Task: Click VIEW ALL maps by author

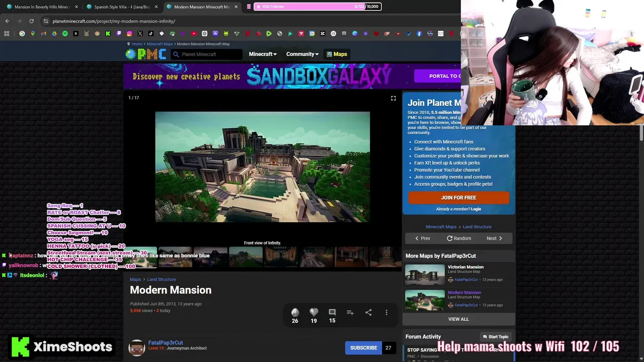Action: click(458, 319)
